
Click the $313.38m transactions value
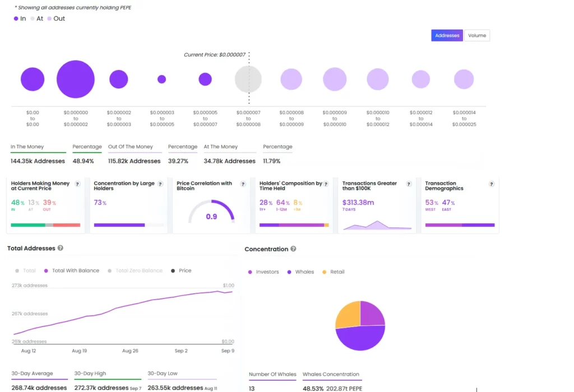(358, 203)
